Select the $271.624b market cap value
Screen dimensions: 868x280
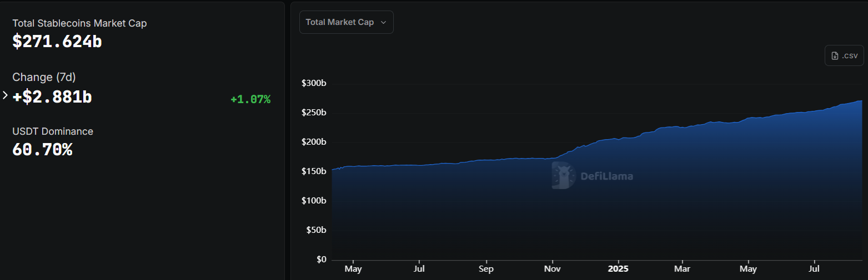57,41
